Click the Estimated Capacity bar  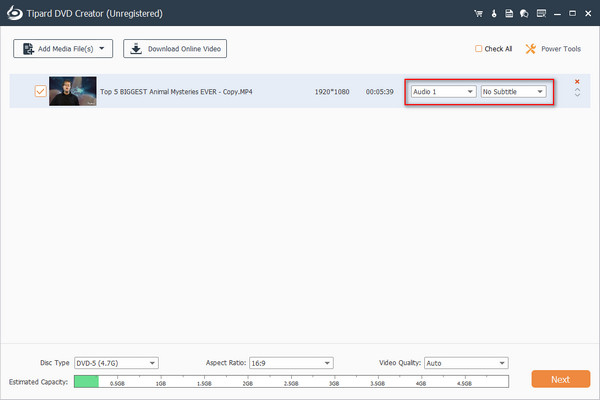(x=291, y=381)
